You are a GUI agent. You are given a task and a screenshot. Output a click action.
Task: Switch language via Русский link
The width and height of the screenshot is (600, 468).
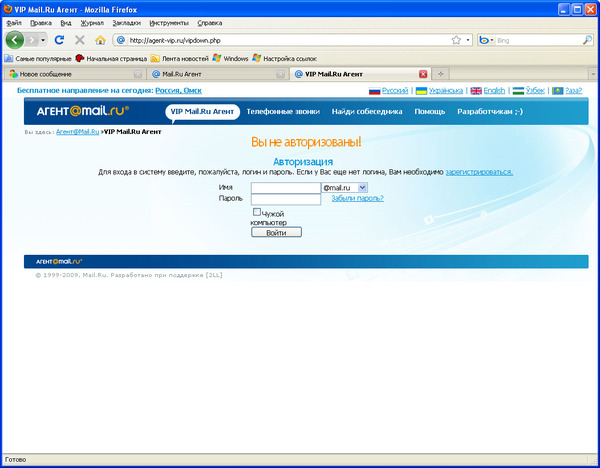tap(395, 91)
